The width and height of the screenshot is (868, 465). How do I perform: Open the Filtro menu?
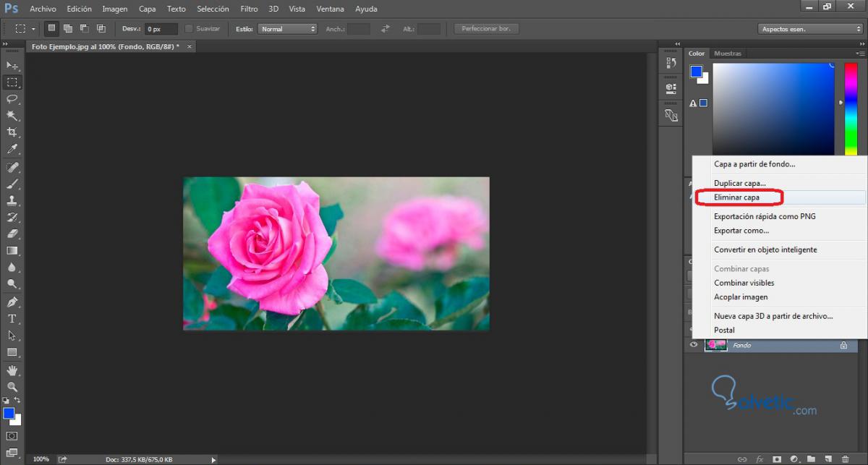coord(249,9)
